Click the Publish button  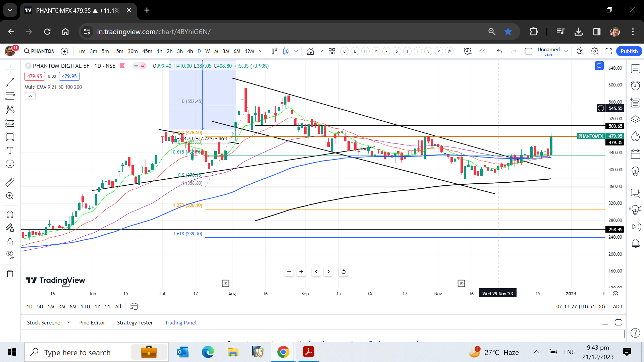629,51
